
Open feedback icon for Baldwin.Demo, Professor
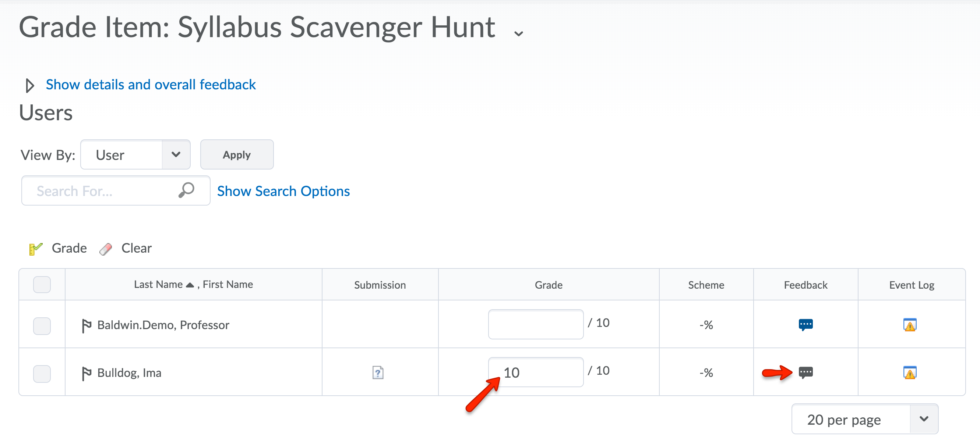pyautogui.click(x=805, y=324)
